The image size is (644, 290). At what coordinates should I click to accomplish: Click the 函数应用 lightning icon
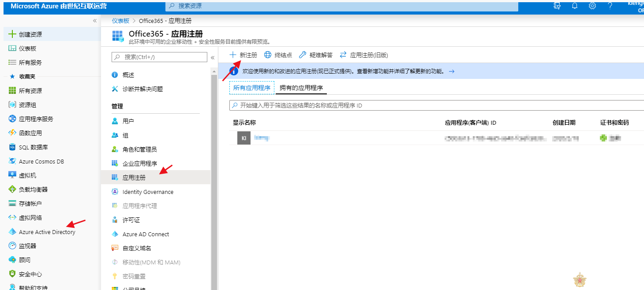pyautogui.click(x=12, y=133)
